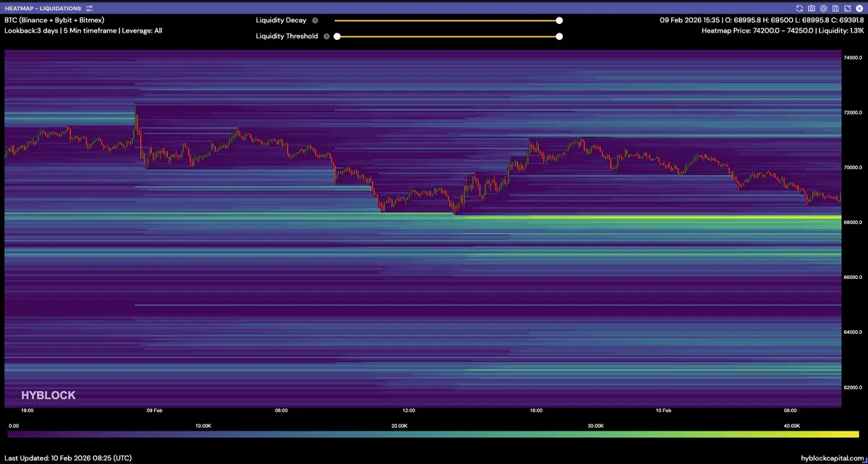Click the Heatmap - Liquidations panel title
The width and height of the screenshot is (868, 464).
click(x=43, y=7)
